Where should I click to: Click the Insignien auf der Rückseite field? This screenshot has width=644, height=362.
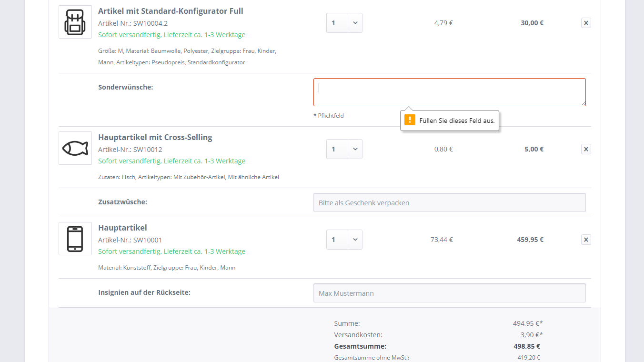pyautogui.click(x=450, y=293)
